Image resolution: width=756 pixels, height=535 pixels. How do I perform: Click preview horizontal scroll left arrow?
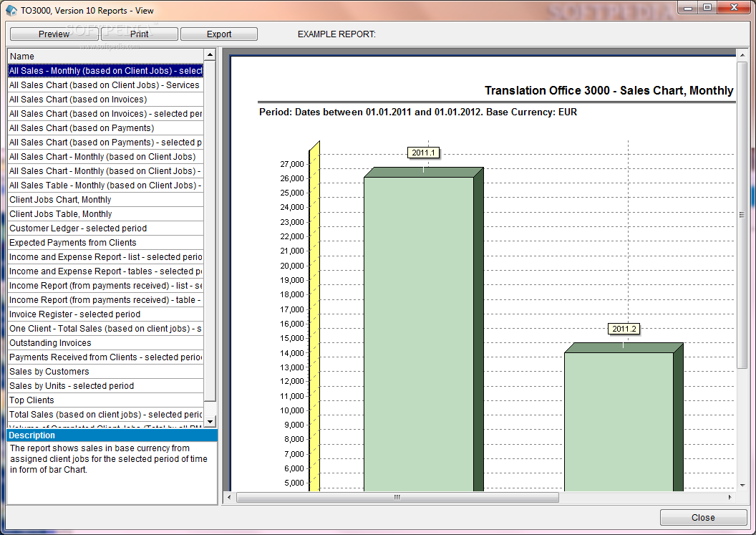(x=229, y=497)
